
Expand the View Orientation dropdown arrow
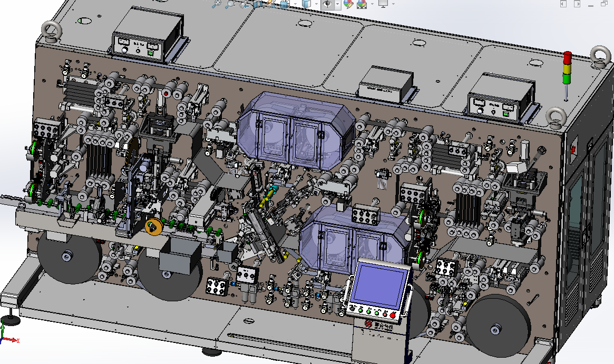click(x=296, y=4)
